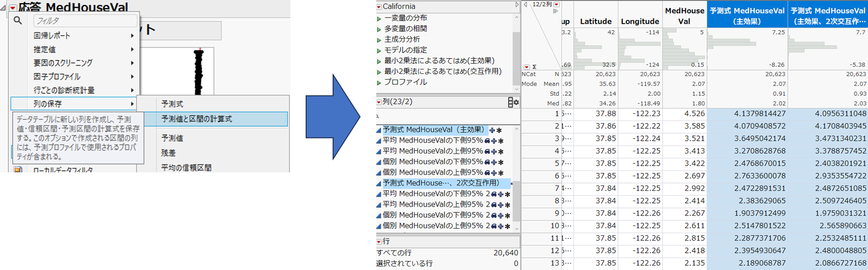Viewport: 868px width, 270px height.
Task: Open the California table red triangle menu
Action: [x=379, y=7]
